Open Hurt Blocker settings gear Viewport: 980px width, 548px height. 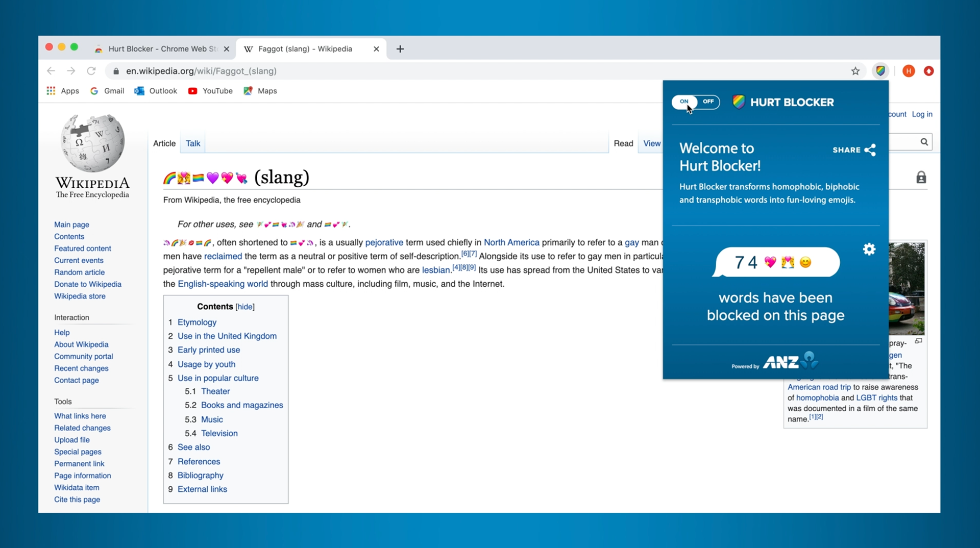[x=869, y=249]
